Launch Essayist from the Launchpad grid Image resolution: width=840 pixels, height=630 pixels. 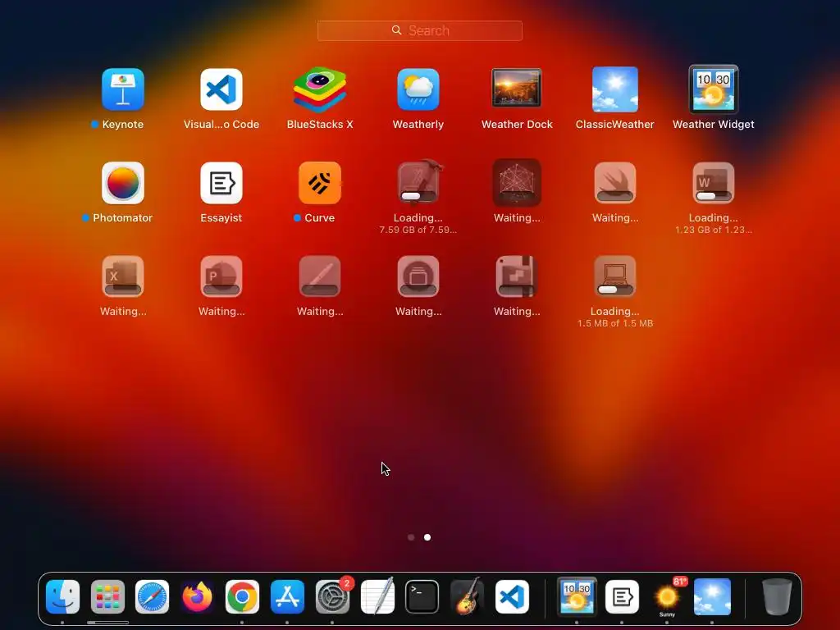point(221,183)
